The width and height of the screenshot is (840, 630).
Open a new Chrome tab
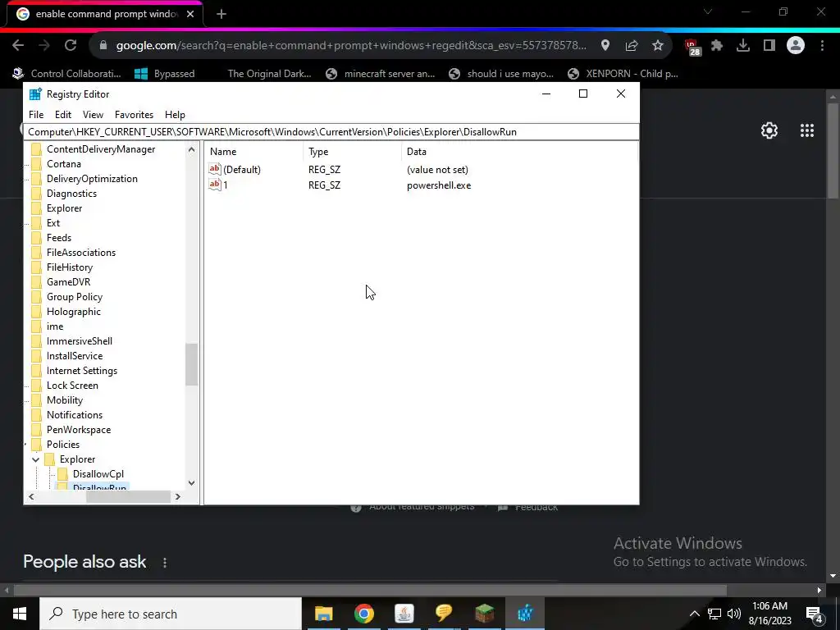tap(221, 15)
